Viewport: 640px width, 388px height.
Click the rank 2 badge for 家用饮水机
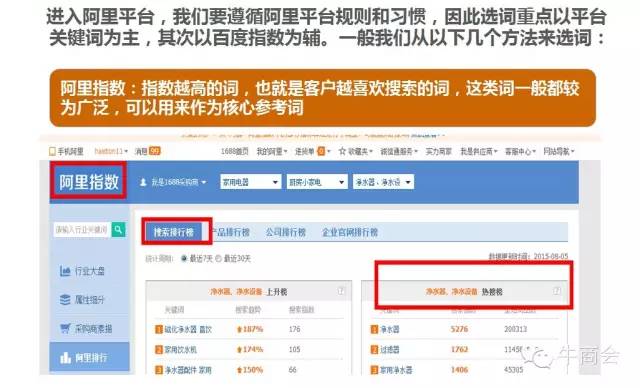159,350
